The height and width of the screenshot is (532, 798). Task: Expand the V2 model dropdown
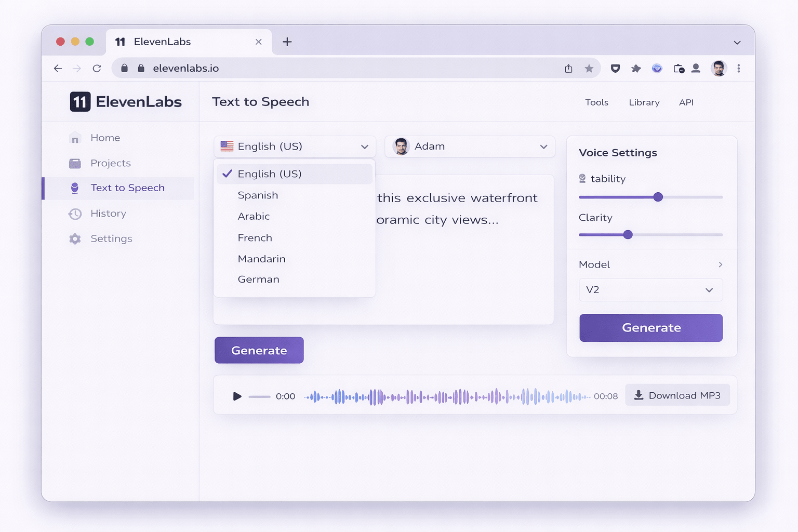pos(650,290)
